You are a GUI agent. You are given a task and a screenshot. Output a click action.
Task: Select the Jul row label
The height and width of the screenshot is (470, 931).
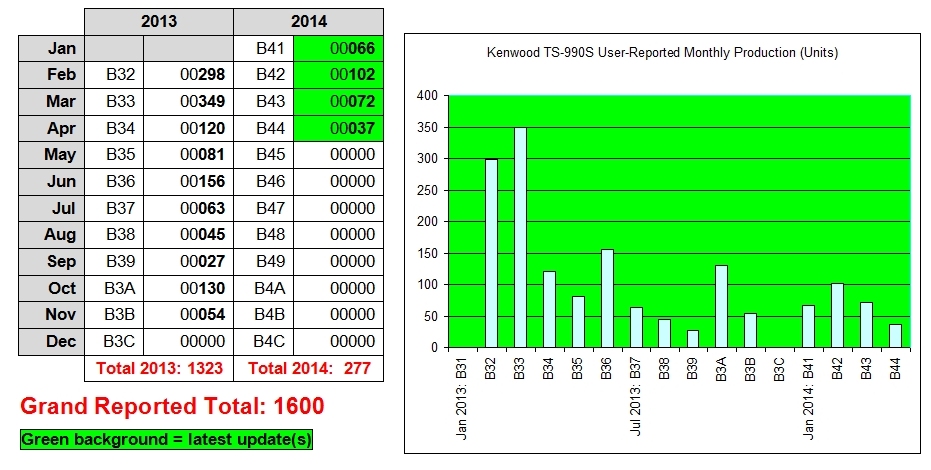pyautogui.click(x=52, y=208)
